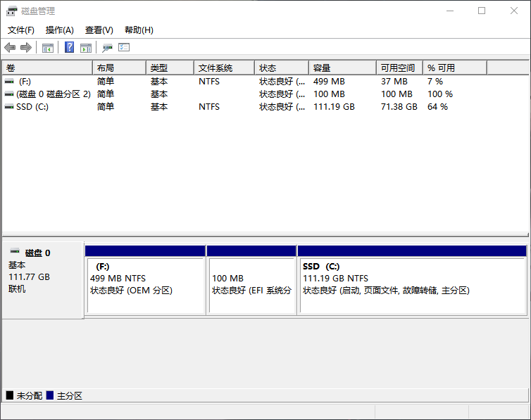The height and width of the screenshot is (420, 531).
Task: Click the 111.19 GB capacity cell
Action: 334,107
